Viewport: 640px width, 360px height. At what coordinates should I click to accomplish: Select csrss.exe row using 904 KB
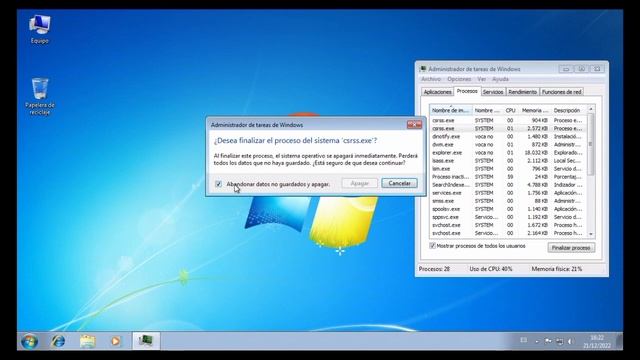point(508,120)
